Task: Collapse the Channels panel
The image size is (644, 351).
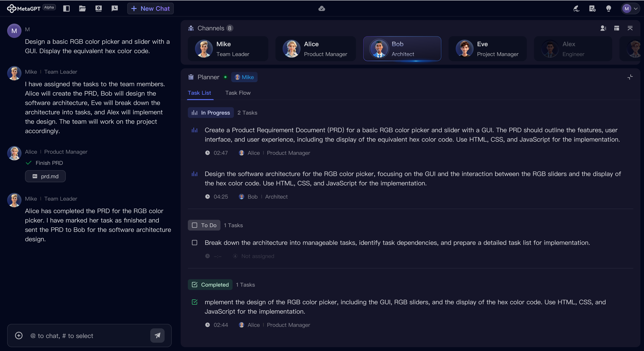Action: (x=630, y=28)
